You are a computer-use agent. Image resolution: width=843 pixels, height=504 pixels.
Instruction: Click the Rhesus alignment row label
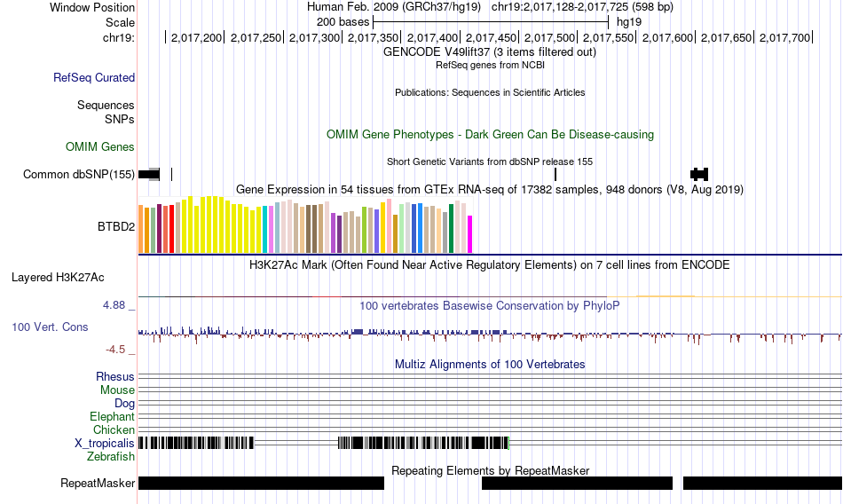pos(115,376)
